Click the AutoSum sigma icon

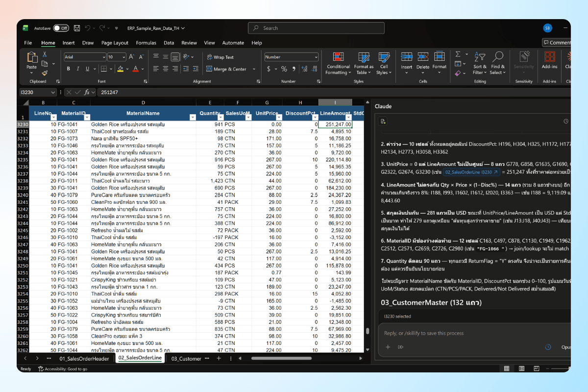(x=458, y=54)
